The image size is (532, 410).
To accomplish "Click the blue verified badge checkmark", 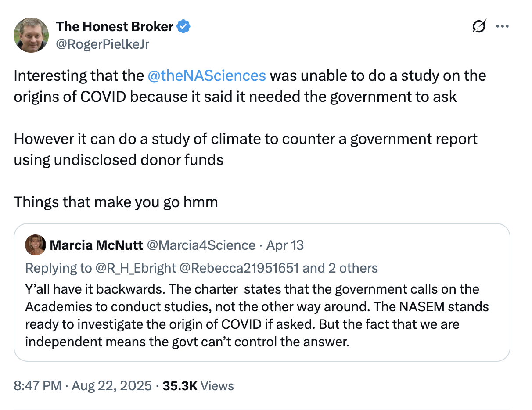I will (183, 27).
